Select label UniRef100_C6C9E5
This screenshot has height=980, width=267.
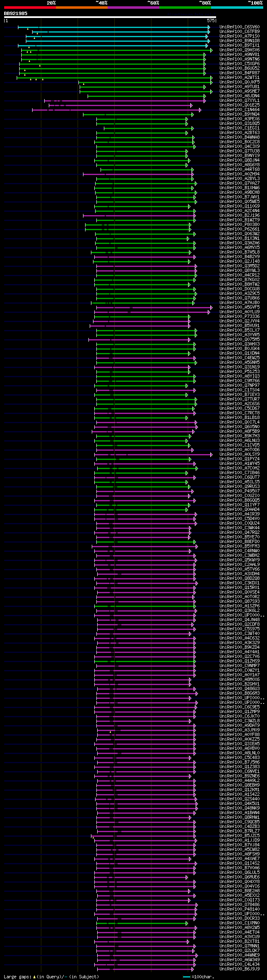(239, 707)
